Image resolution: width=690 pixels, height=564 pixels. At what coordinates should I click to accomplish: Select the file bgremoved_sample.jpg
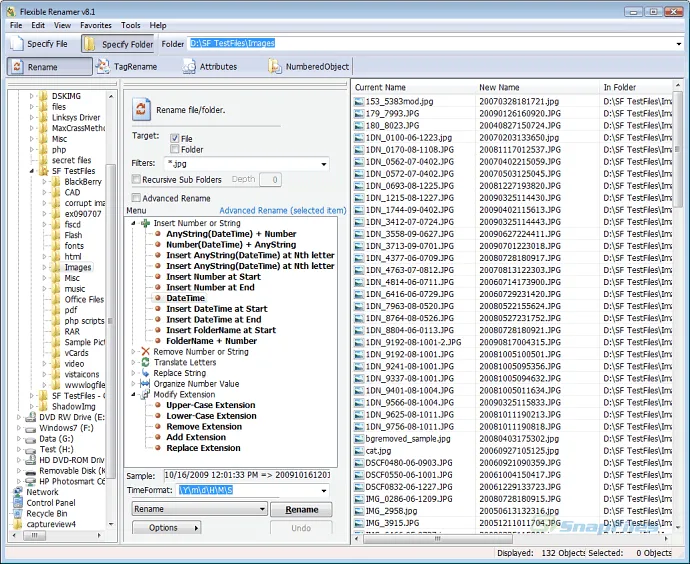(x=408, y=439)
